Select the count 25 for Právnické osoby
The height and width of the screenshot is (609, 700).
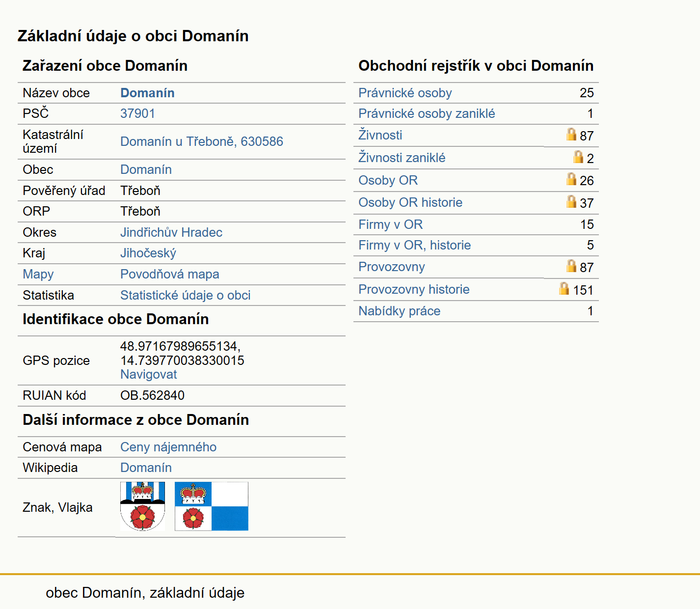point(587,93)
